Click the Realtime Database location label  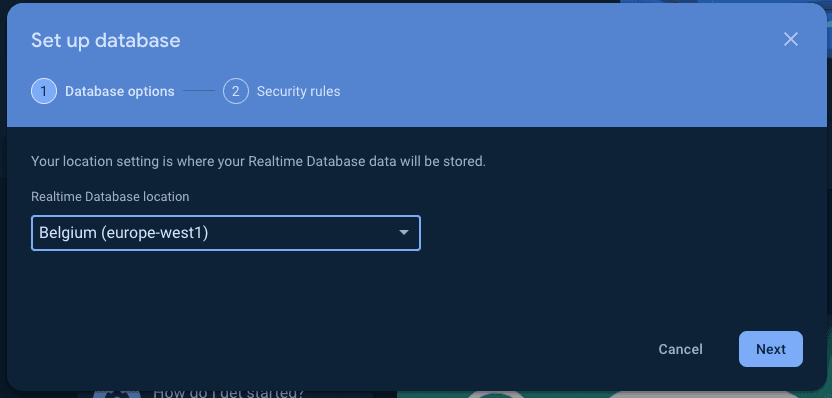[x=110, y=197]
